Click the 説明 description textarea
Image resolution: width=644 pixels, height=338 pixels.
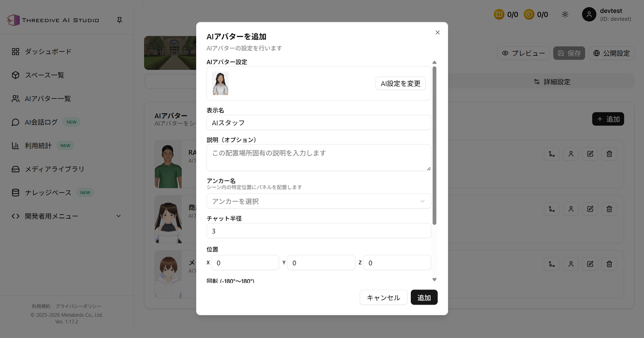319,158
